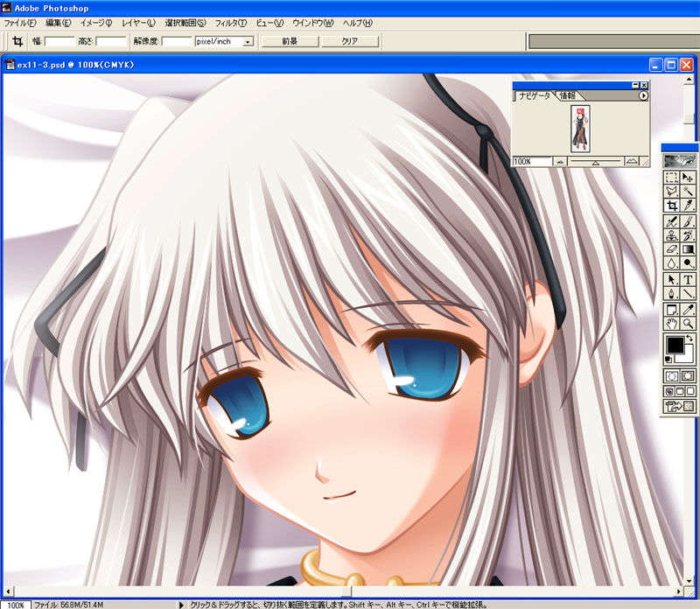
Task: Open the 編集 (Edit) menu
Action: pos(58,23)
